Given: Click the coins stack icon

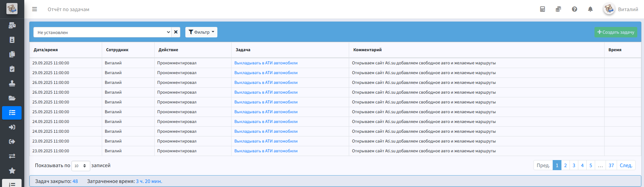Looking at the screenshot, I should (x=558, y=9).
